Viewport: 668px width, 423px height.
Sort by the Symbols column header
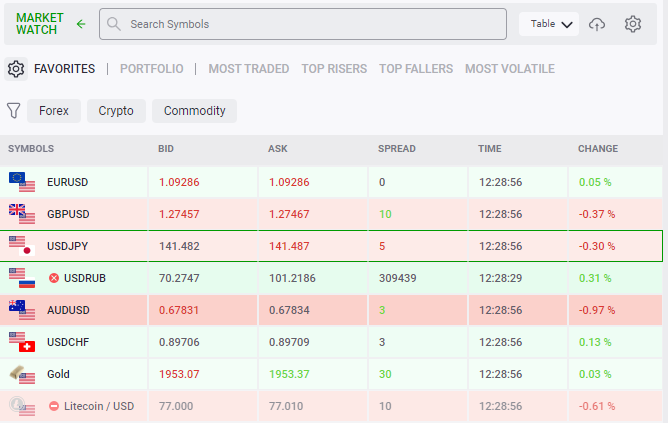click(x=31, y=149)
